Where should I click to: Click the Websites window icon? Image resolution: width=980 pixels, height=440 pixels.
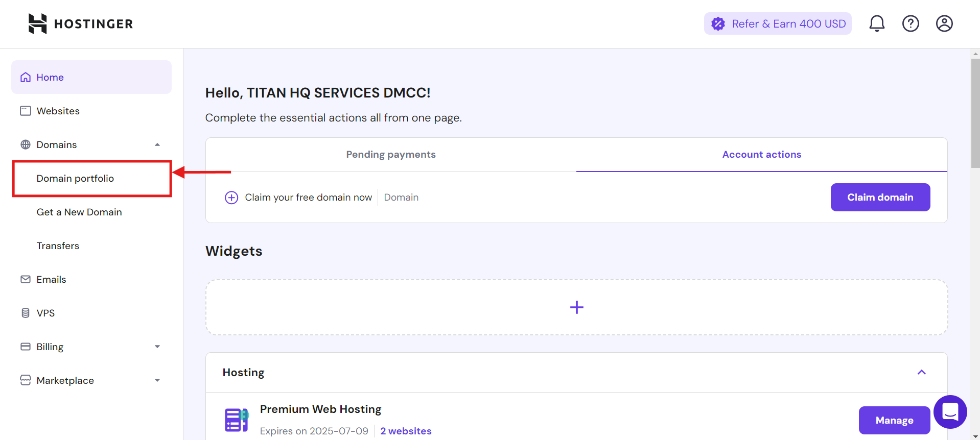[26, 111]
